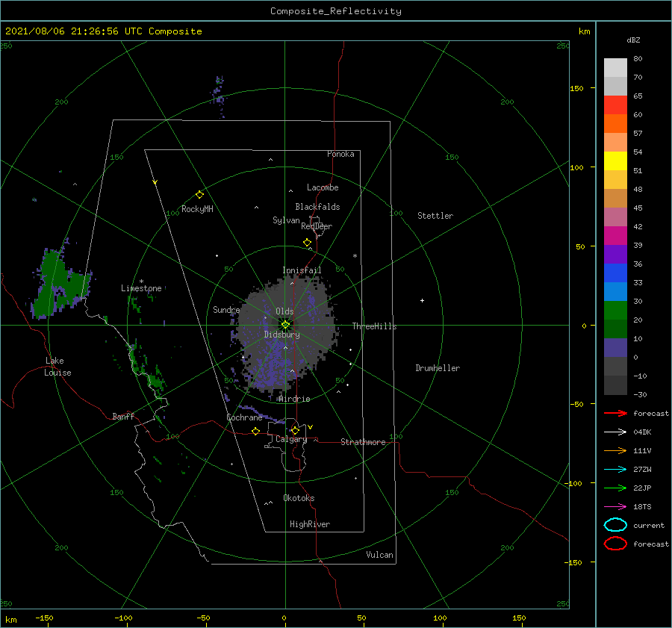Click the ThreeHills town label
Image resolution: width=672 pixels, height=628 pixels.
[374, 326]
